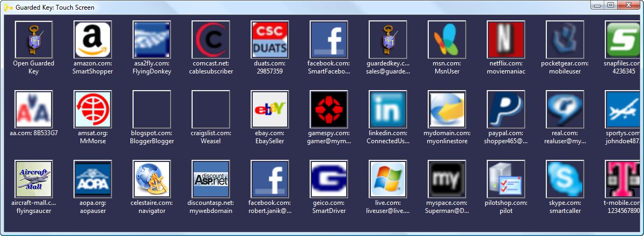Select the t-mobile.com pink T icon
The width and height of the screenshot is (644, 236).
[x=623, y=179]
